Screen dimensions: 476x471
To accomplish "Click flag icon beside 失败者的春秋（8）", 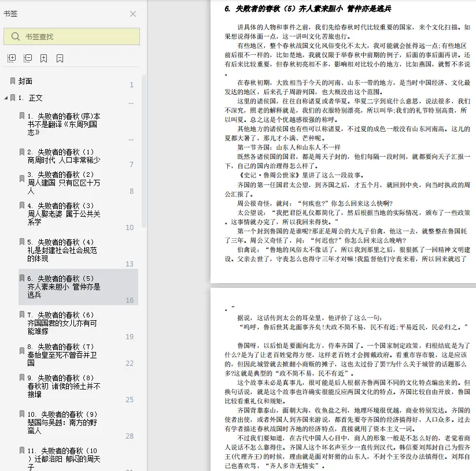I will point(22,377).
